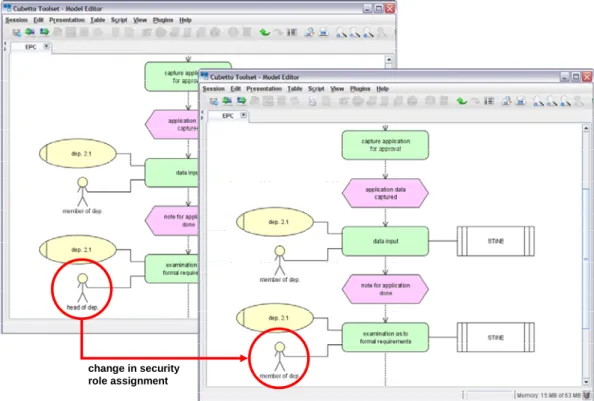Open print preview in the back window toolbar
The height and width of the screenshot is (401, 594).
click(309, 33)
